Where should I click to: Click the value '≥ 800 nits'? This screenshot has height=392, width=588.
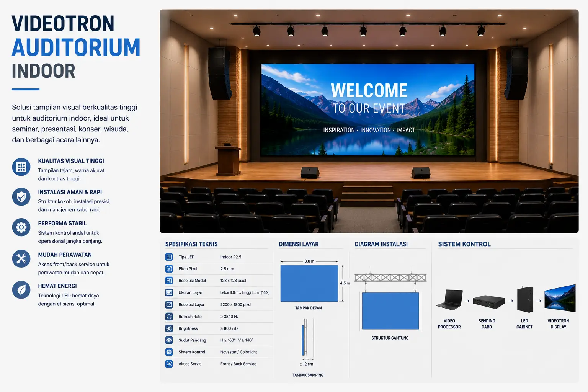click(x=229, y=328)
